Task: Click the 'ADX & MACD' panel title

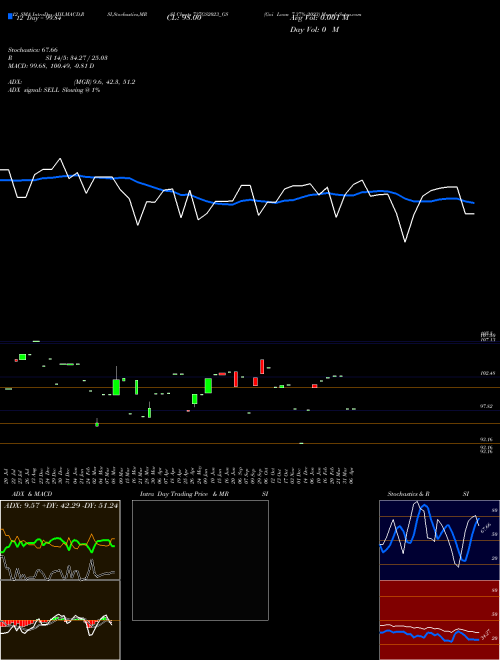Action: point(32,494)
